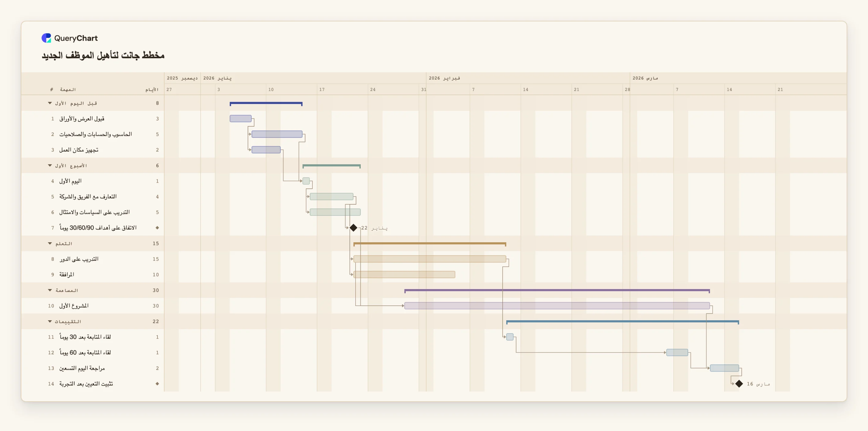
Task: Click the purple المساهمة summary bar
Action: pyautogui.click(x=557, y=291)
